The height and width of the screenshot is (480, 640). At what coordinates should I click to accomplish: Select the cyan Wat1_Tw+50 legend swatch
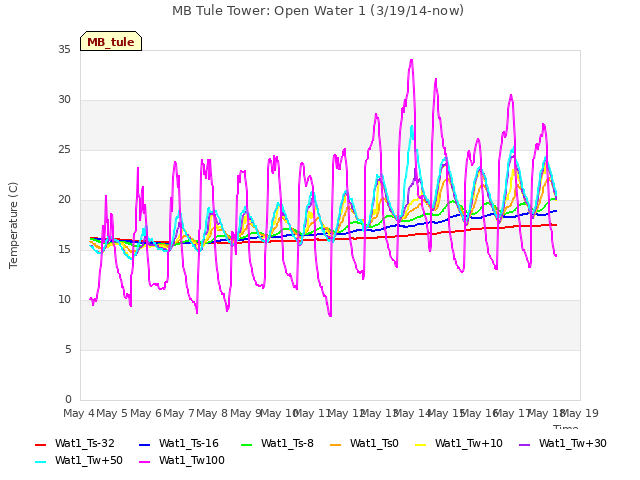[x=40, y=462]
